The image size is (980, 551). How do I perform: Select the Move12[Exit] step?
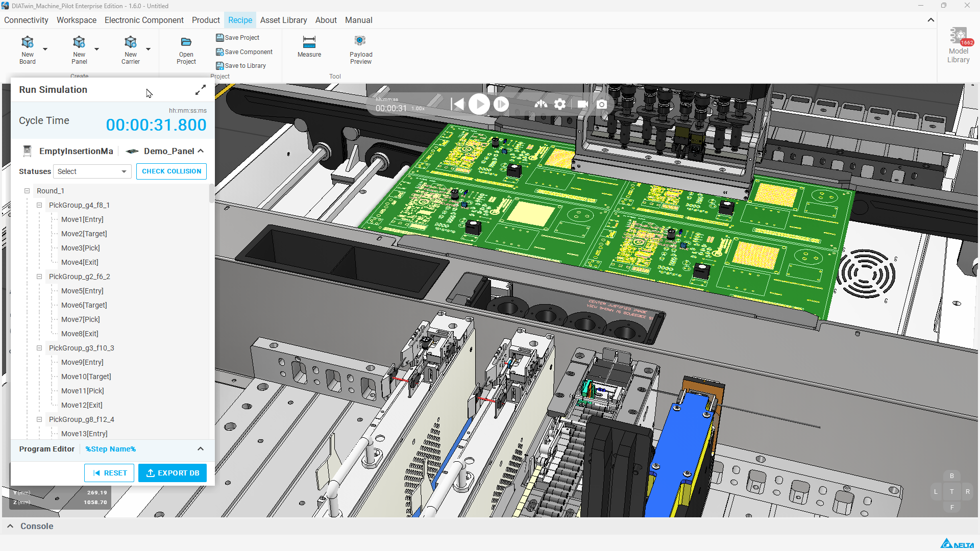click(82, 405)
